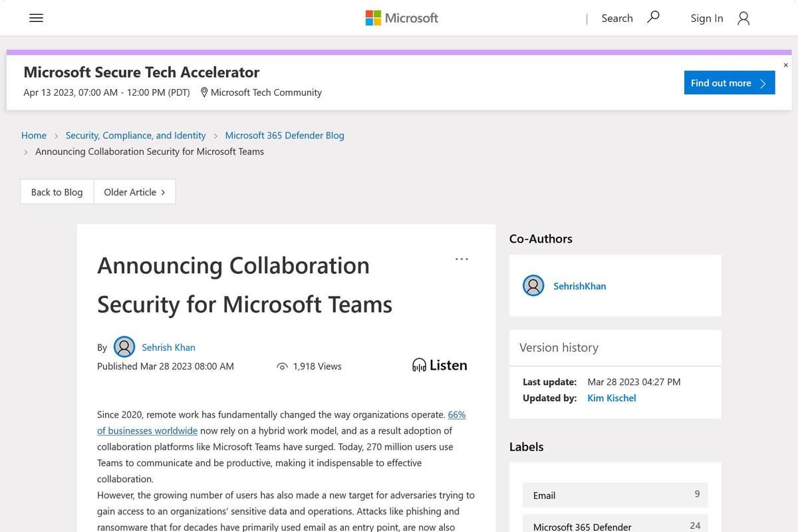This screenshot has height=532, width=798.
Task: Click author avatar next to Sehrish Khan
Action: pyautogui.click(x=124, y=347)
